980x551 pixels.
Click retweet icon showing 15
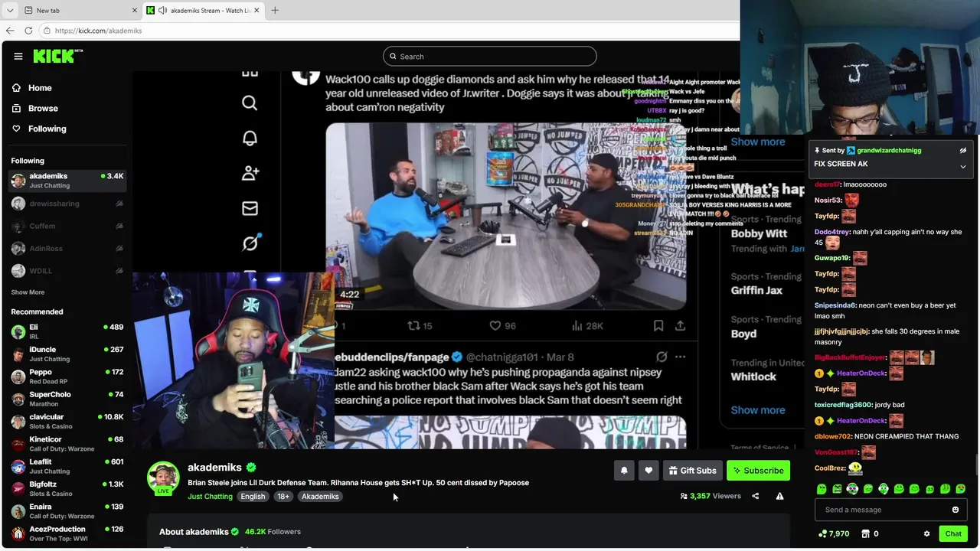[413, 325]
